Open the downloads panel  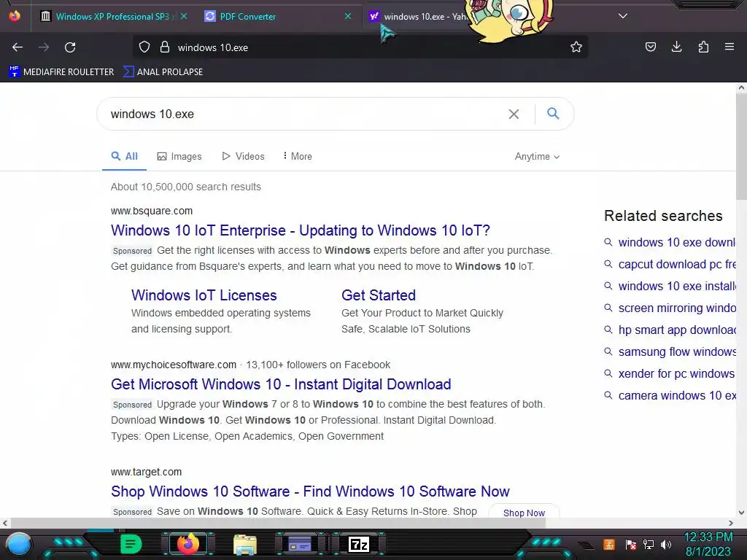coord(676,47)
